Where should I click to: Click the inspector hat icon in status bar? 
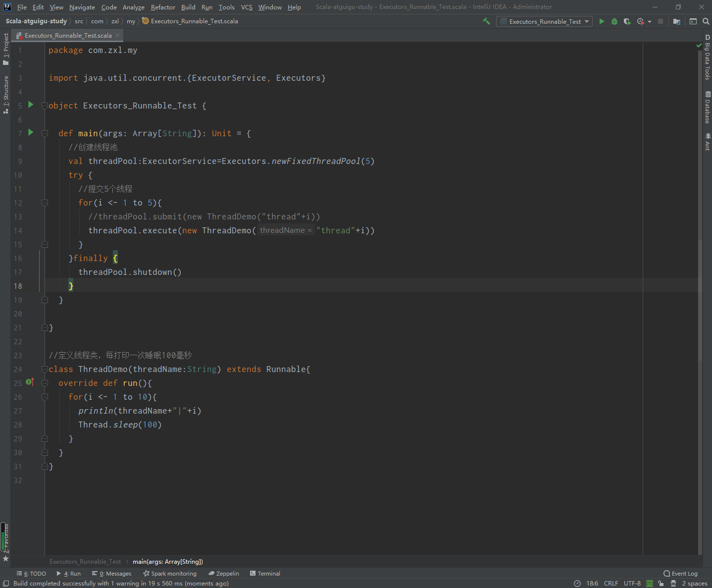[x=673, y=584]
